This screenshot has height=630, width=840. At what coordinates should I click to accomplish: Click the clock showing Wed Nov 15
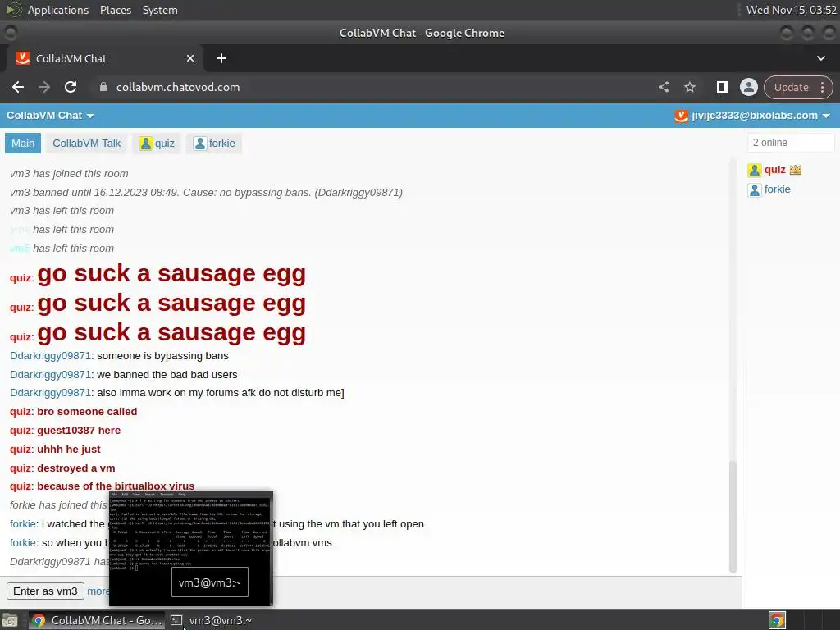(791, 10)
